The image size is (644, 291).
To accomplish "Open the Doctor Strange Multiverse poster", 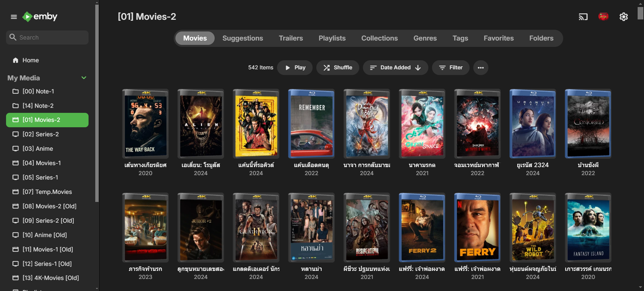I will (x=477, y=124).
